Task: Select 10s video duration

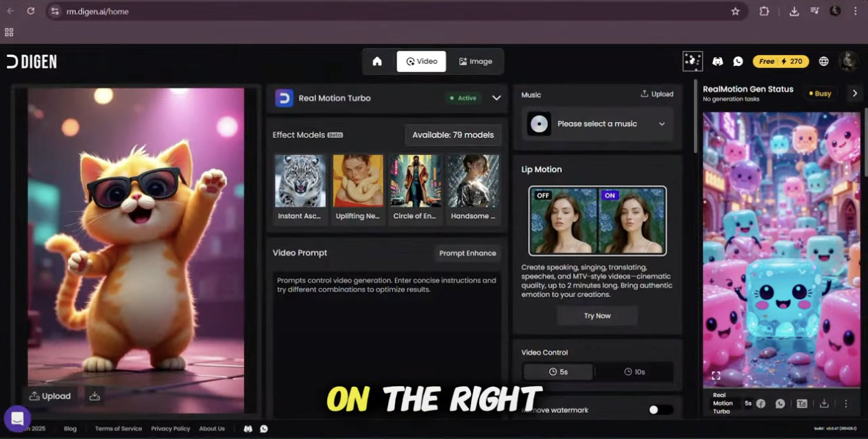Action: click(634, 372)
